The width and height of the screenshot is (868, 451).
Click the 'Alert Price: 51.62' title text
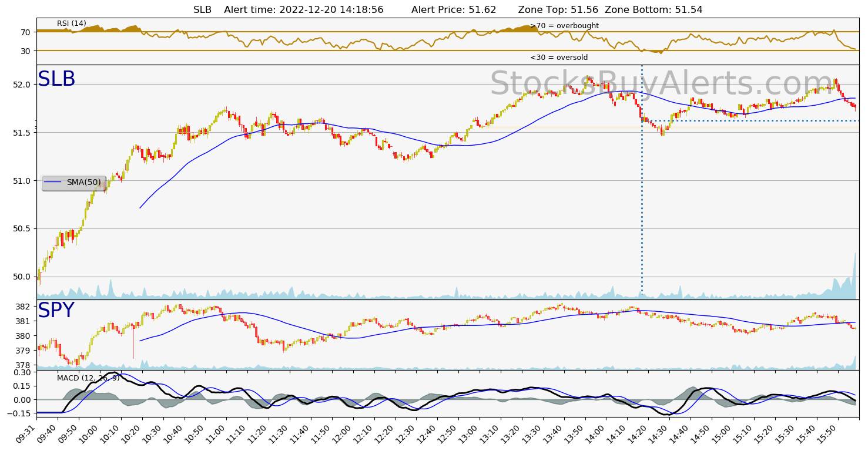pos(454,10)
